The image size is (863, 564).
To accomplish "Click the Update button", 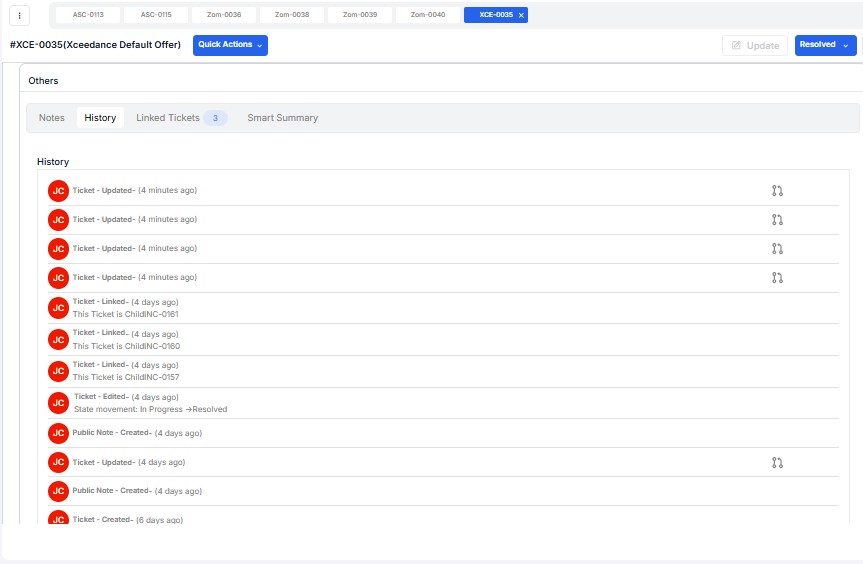I will [x=755, y=46].
